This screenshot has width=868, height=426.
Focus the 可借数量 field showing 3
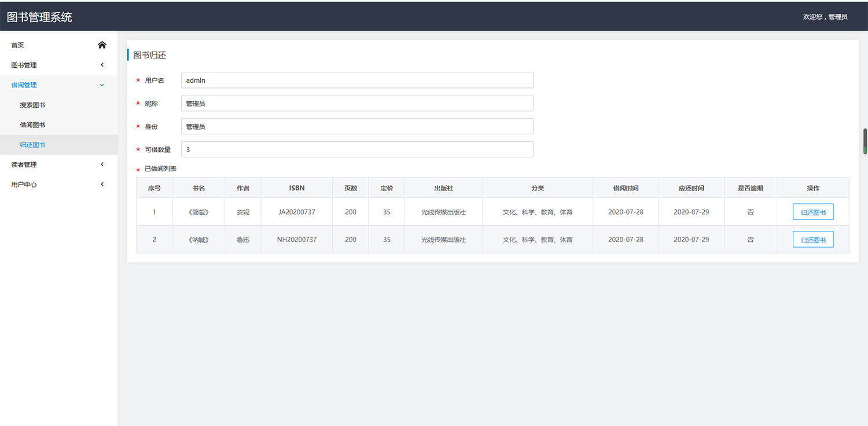pyautogui.click(x=357, y=149)
